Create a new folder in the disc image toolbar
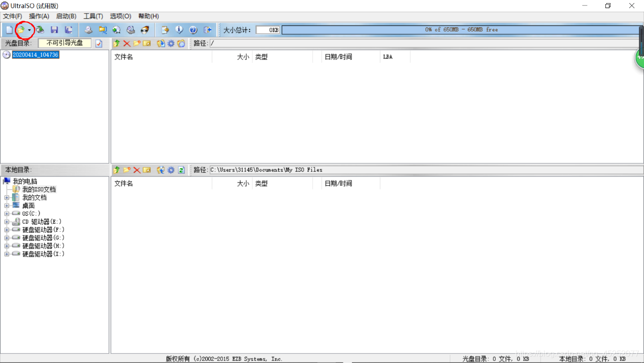 [x=137, y=43]
